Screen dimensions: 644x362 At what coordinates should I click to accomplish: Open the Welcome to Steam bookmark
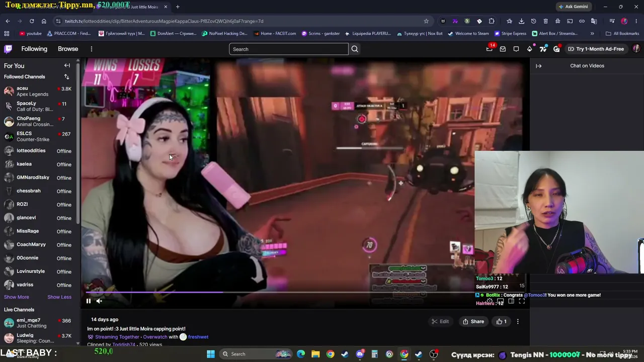468,33
